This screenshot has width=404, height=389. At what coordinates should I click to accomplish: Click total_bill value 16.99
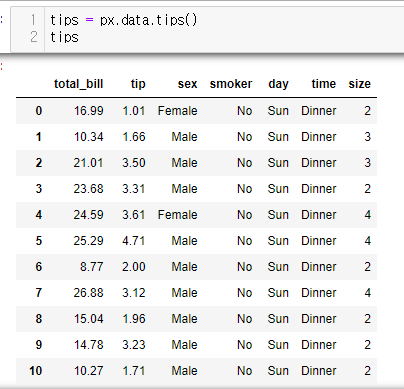[x=89, y=111]
